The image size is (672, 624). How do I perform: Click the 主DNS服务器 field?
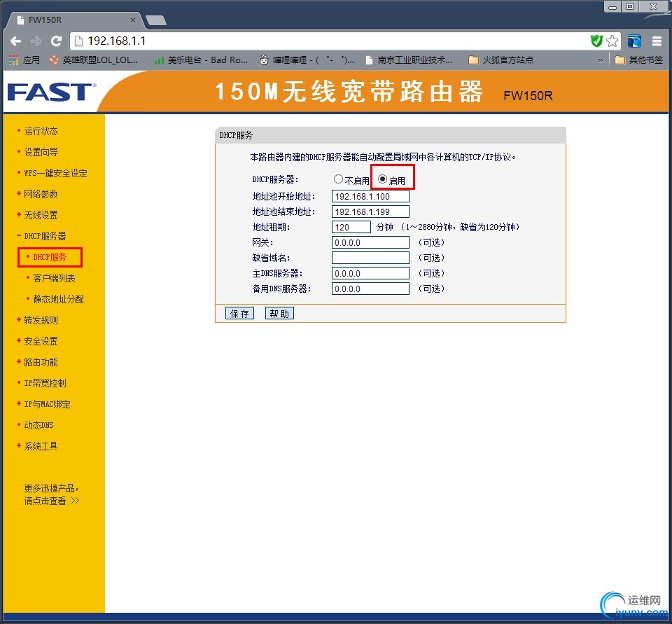370,274
